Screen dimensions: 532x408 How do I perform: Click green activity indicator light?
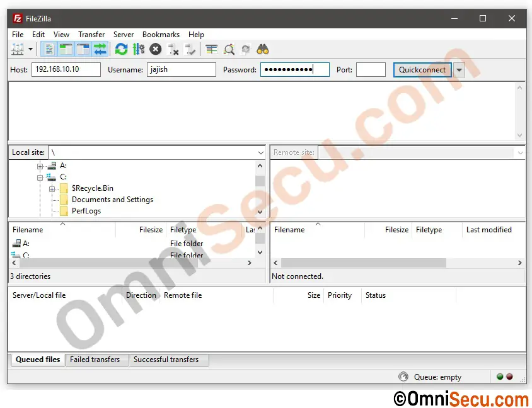(x=500, y=377)
